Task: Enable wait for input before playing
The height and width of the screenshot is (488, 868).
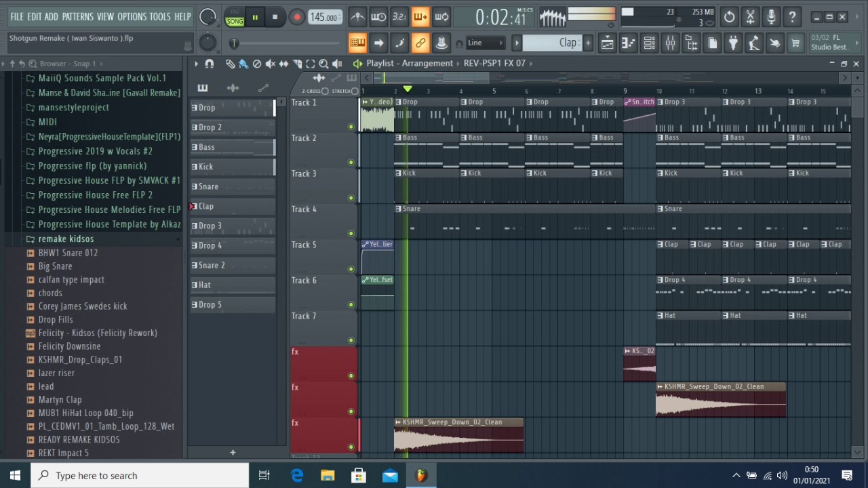Action: (378, 17)
